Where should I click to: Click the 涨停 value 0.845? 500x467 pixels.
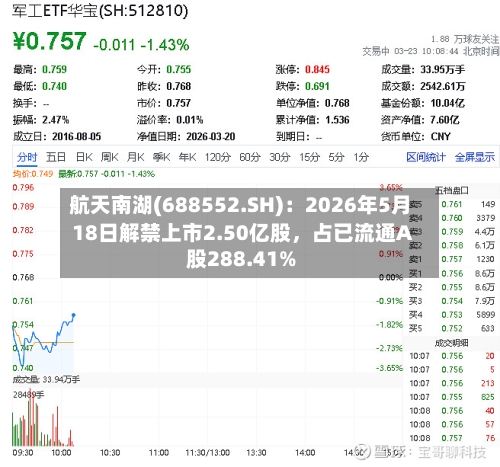click(x=317, y=69)
